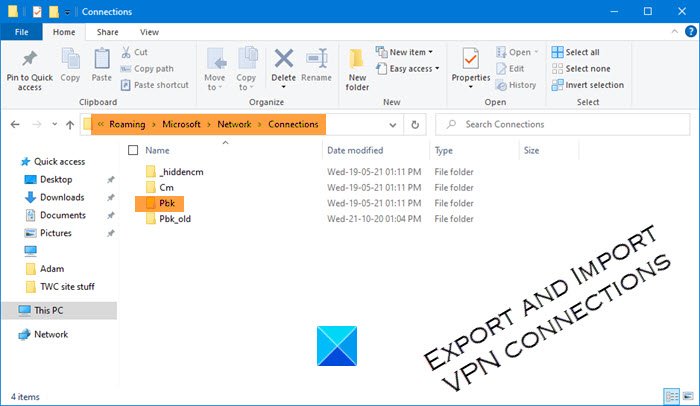Open Pictures in the sidebar

[48, 233]
